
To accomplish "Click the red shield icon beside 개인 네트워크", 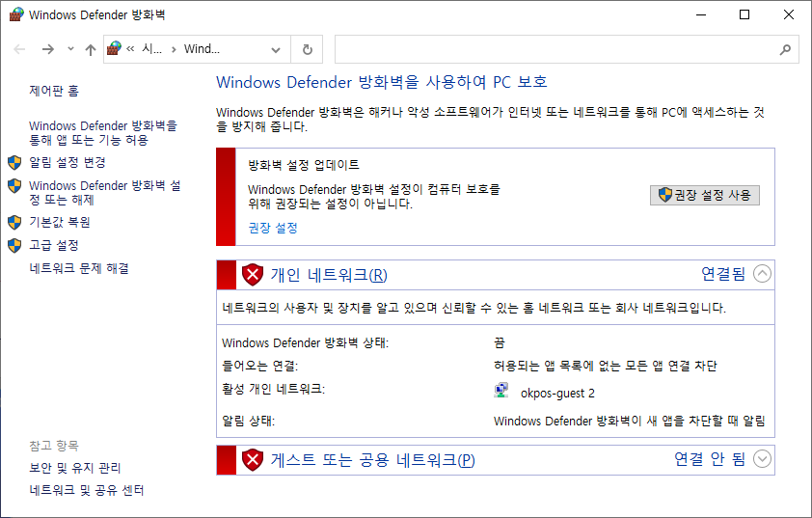I will pyautogui.click(x=253, y=275).
